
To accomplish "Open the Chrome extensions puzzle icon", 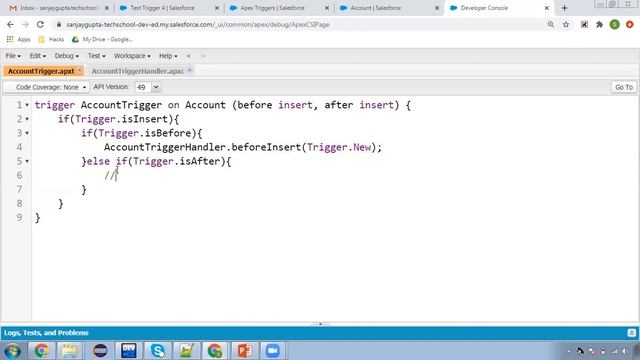I will [x=599, y=24].
